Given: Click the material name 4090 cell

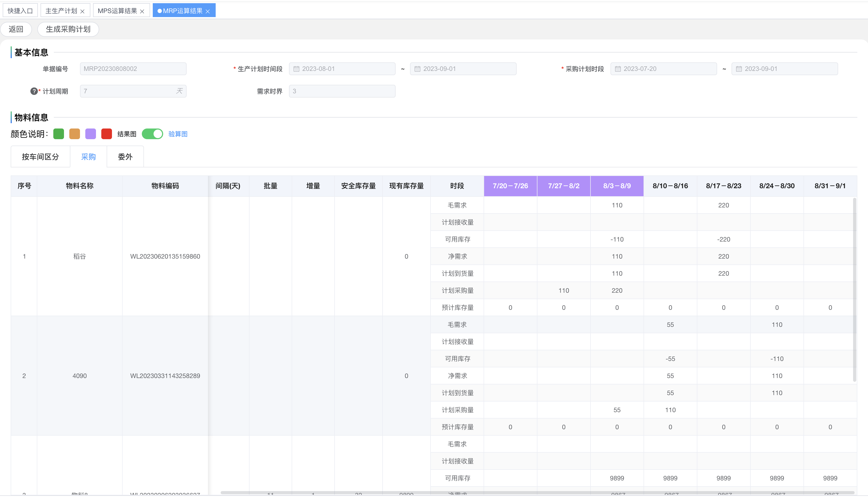Looking at the screenshot, I should (x=80, y=376).
